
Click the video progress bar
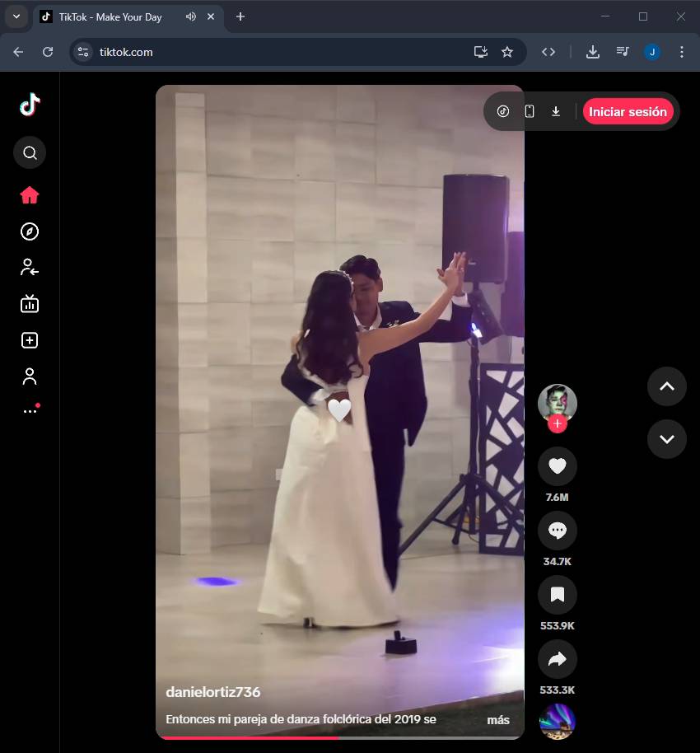tap(339, 737)
